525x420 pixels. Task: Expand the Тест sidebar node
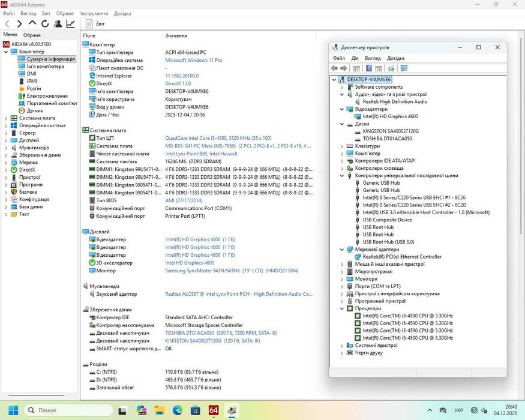pyautogui.click(x=5, y=214)
